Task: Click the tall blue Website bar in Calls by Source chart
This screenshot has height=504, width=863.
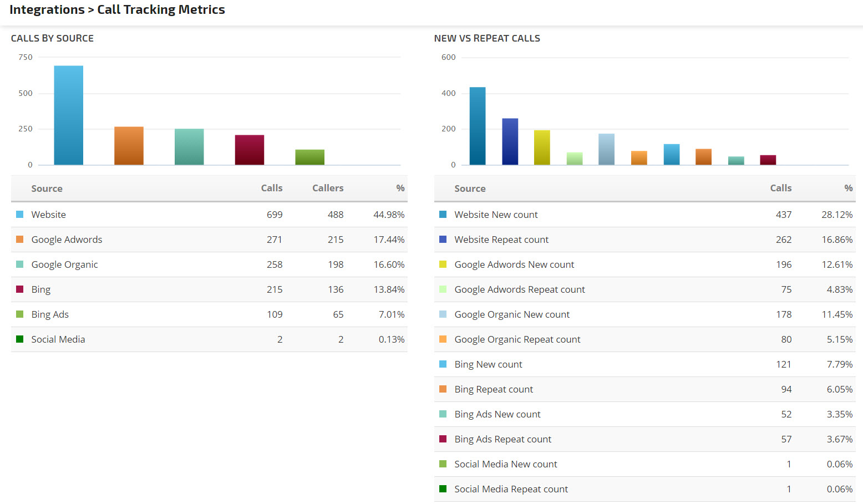Action: coord(69,115)
